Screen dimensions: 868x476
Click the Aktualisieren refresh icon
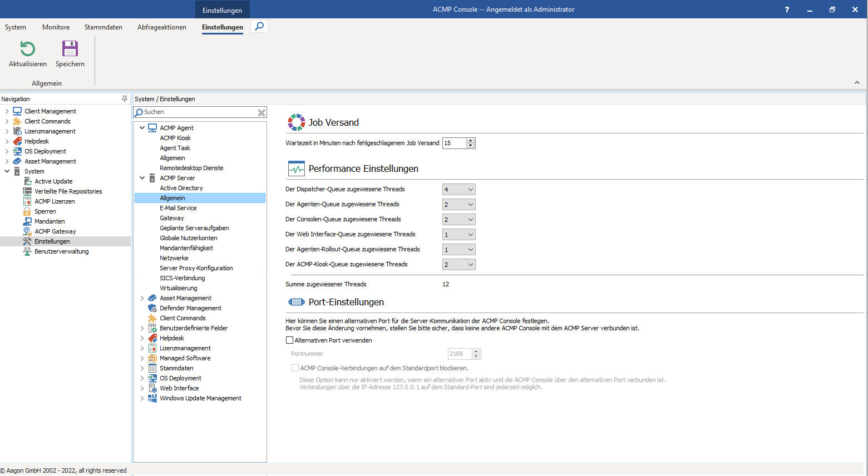(x=28, y=49)
